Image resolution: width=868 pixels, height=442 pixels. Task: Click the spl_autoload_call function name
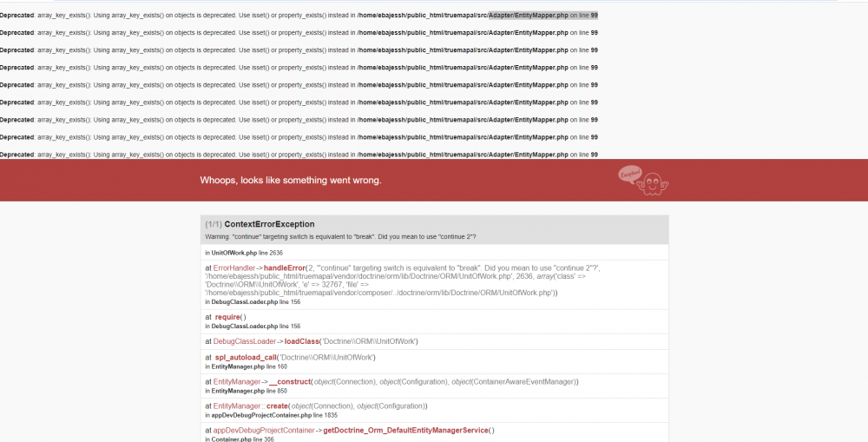(246, 357)
